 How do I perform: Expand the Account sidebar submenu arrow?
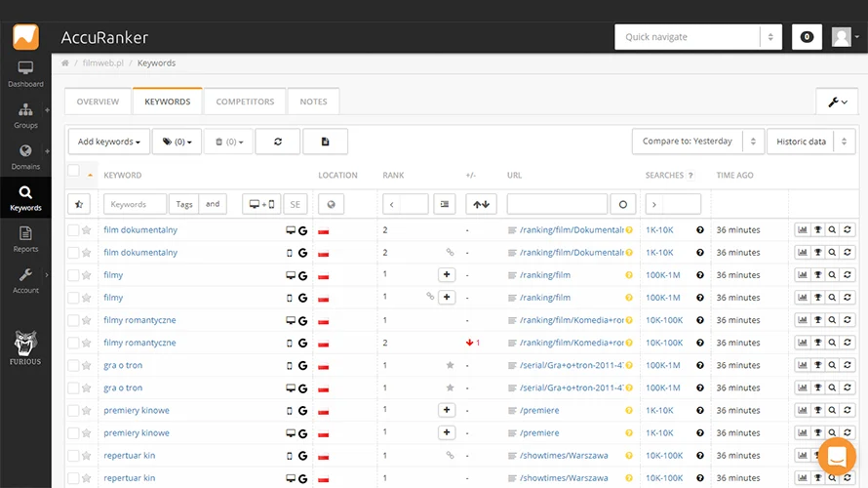47,274
